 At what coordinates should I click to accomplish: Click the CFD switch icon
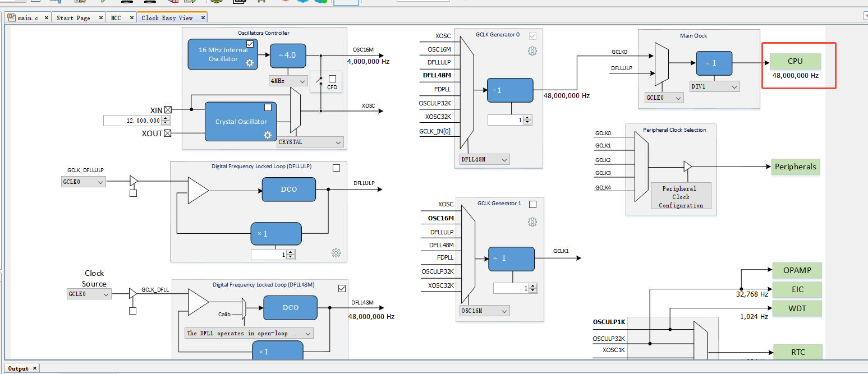click(321, 80)
